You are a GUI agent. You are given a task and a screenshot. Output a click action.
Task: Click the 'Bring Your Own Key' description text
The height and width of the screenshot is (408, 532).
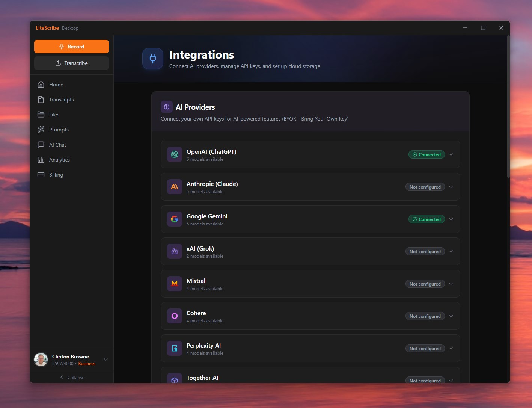[x=255, y=119]
